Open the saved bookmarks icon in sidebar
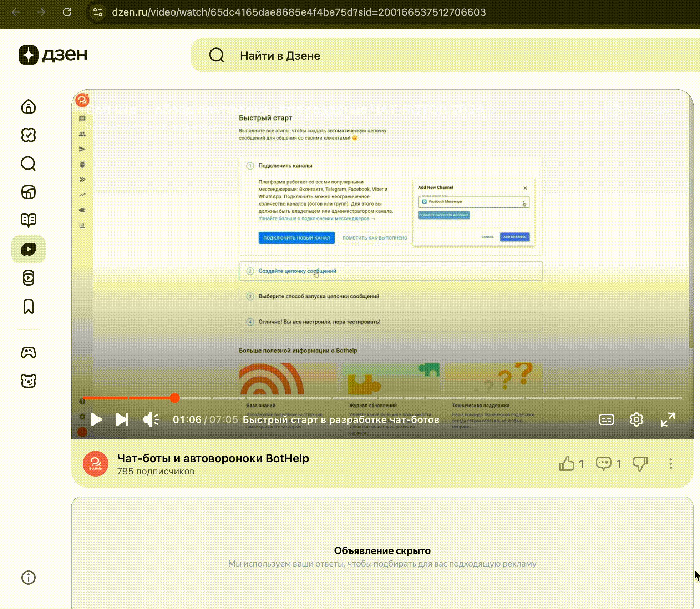 pyautogui.click(x=29, y=306)
